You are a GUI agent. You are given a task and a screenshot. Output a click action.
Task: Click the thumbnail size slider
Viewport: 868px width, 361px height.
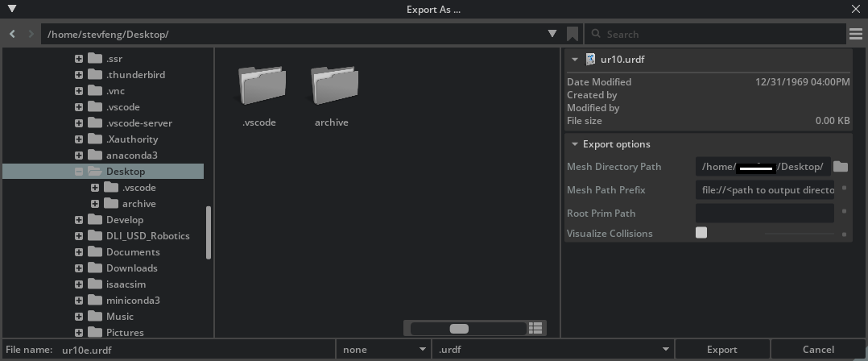coord(459,328)
